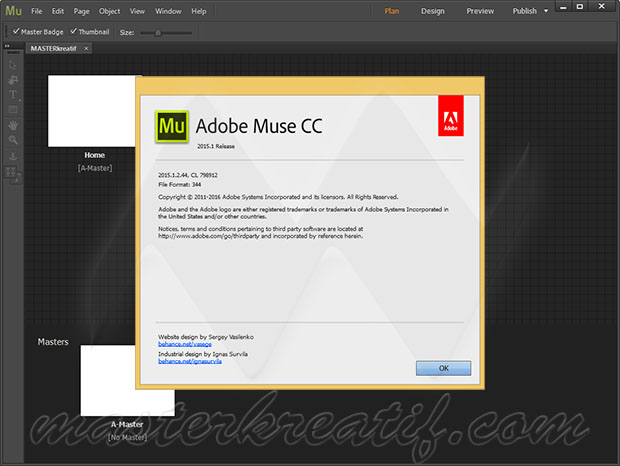Select the Rectangle tool
Screen dimensions: 620x466
[13, 109]
